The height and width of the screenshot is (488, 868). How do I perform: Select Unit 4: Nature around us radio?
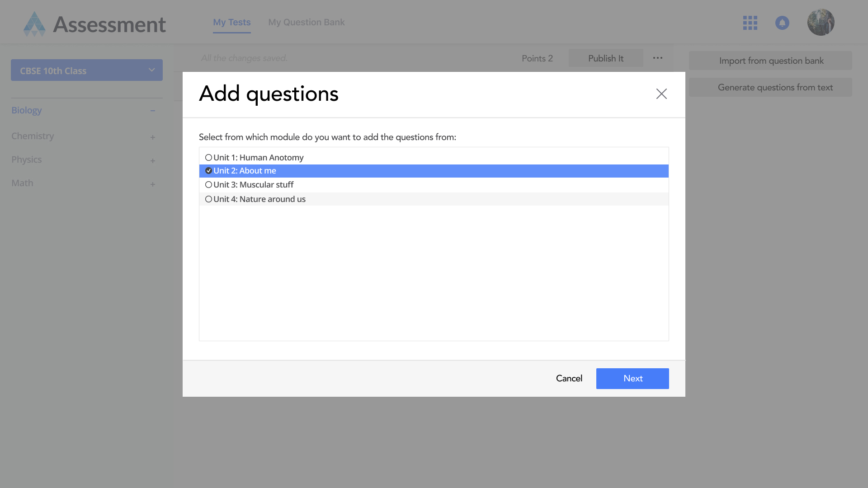pos(208,199)
